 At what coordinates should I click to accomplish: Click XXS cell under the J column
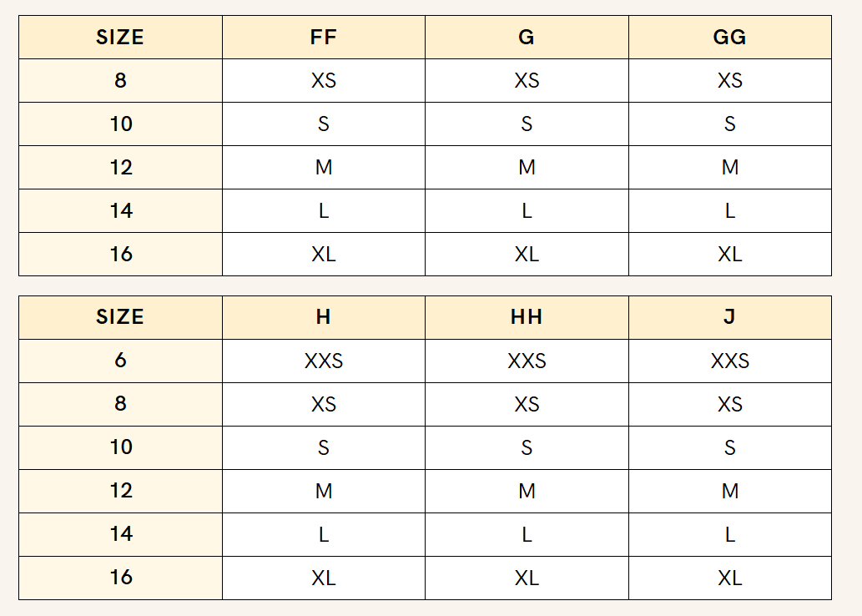pyautogui.click(x=729, y=361)
